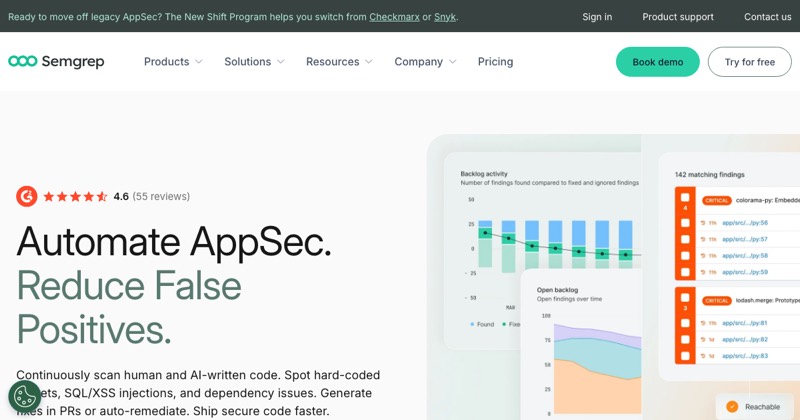Expand the Solutions menu chevron

tap(281, 62)
